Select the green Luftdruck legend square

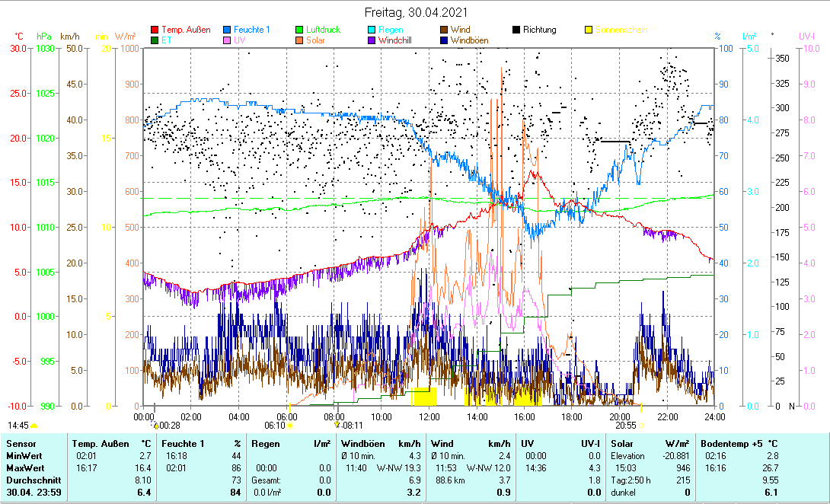coord(300,30)
